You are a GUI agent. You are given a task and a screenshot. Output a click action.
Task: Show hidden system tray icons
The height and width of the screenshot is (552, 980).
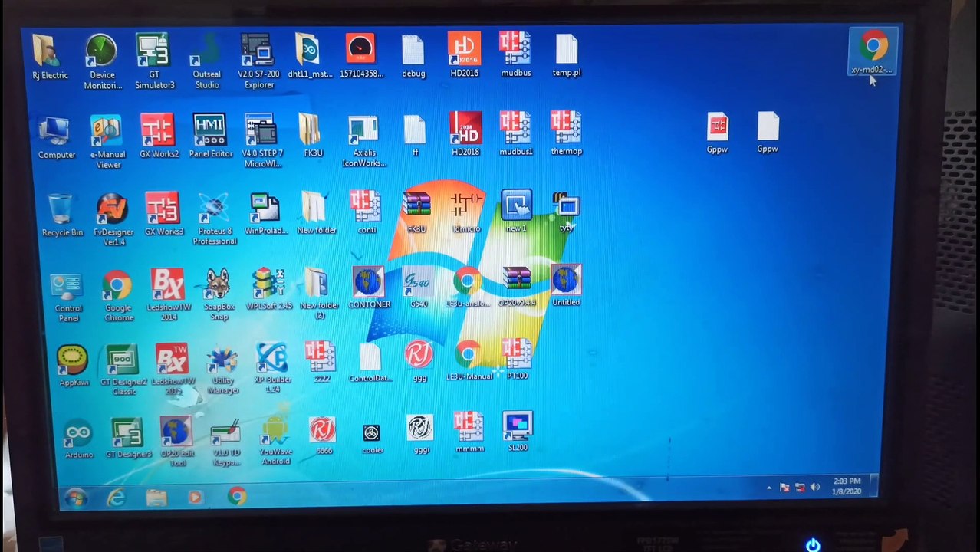click(x=769, y=488)
